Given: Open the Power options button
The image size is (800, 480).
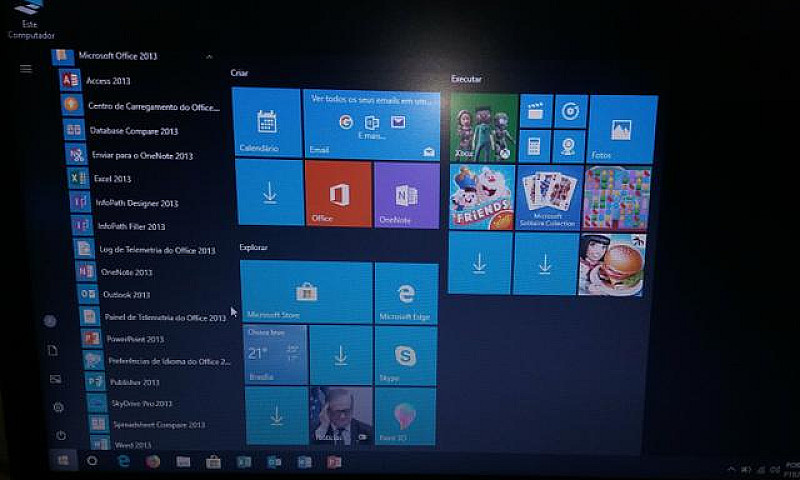Looking at the screenshot, I should click(61, 435).
